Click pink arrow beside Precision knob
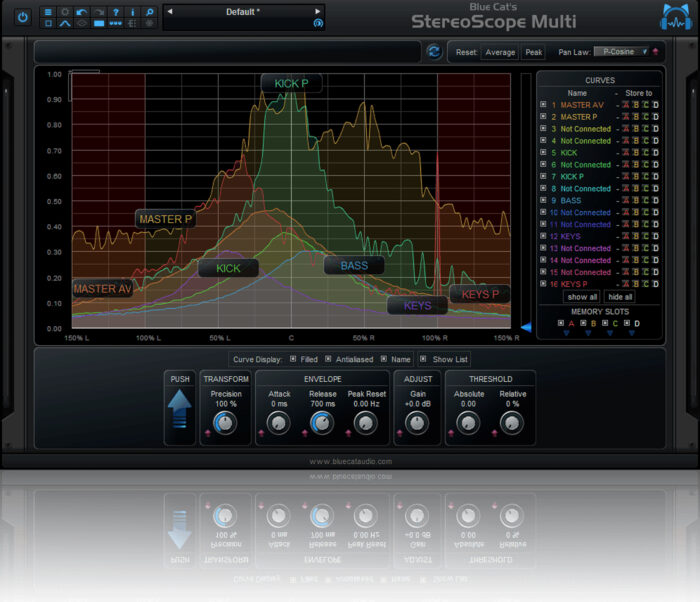700x602 pixels. point(208,433)
